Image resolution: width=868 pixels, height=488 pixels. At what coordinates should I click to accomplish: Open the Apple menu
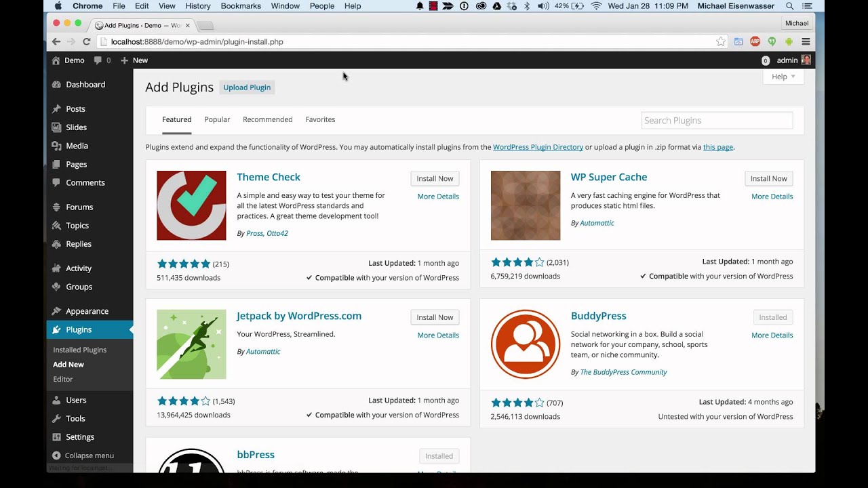click(x=58, y=6)
